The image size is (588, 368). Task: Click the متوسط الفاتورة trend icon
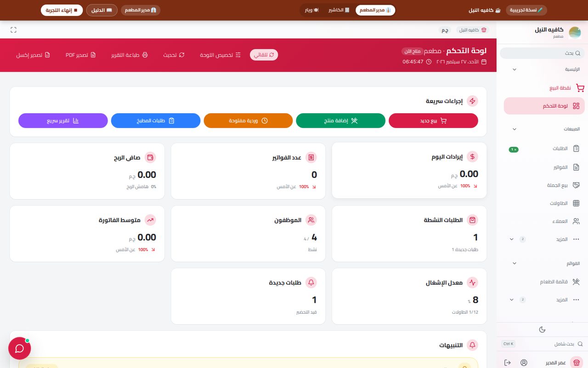(150, 220)
